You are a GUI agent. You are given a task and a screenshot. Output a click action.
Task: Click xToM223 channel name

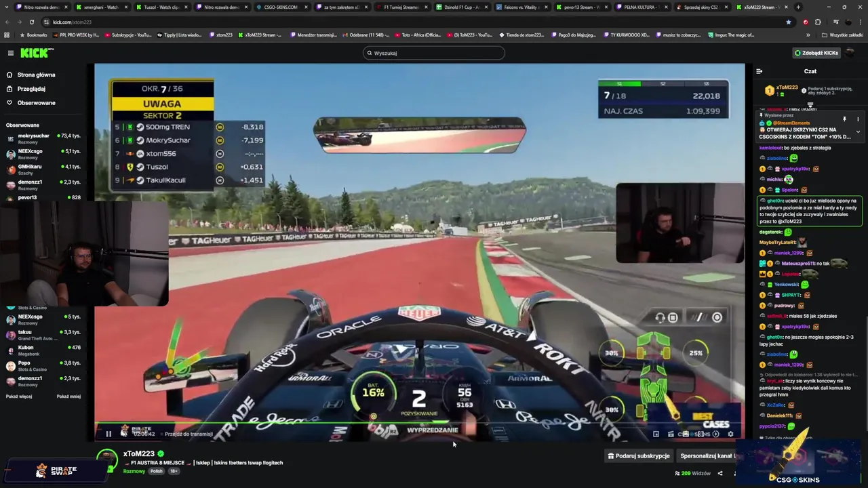click(139, 453)
